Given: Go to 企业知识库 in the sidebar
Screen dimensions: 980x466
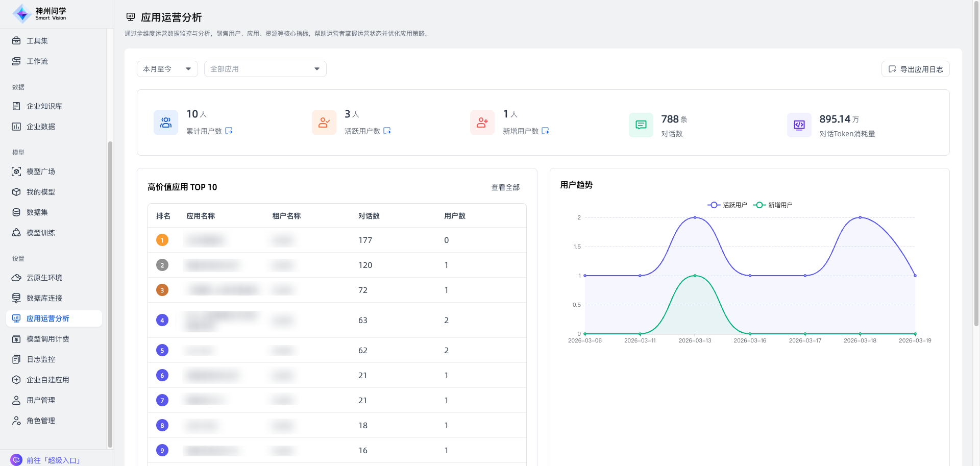Looking at the screenshot, I should coord(44,106).
